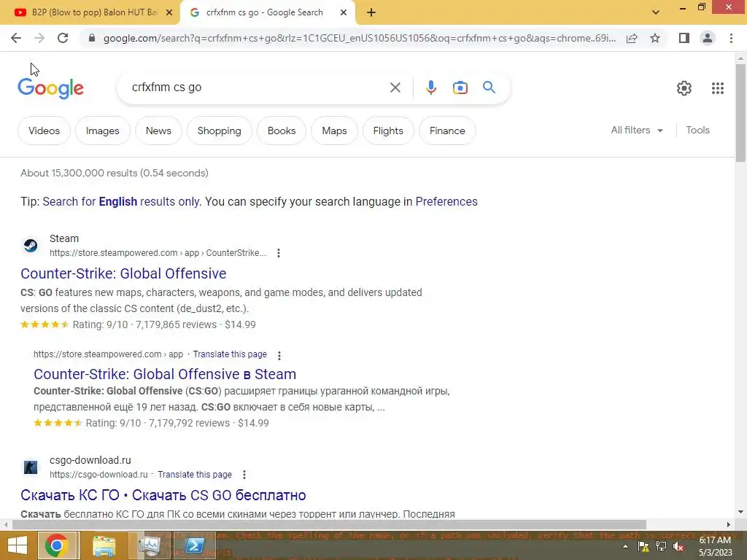
Task: Click the csgo-download.ru site name
Action: (90, 460)
